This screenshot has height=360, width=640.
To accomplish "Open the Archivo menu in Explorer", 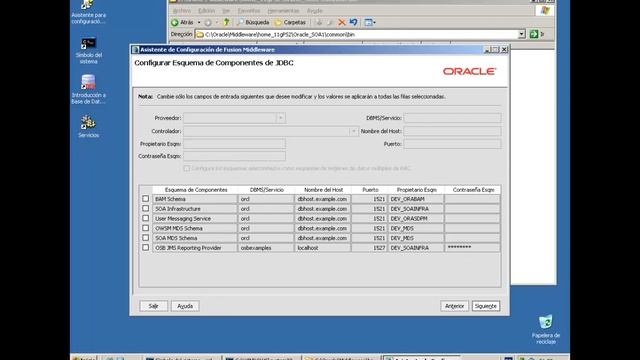I will pyautogui.click(x=182, y=11).
